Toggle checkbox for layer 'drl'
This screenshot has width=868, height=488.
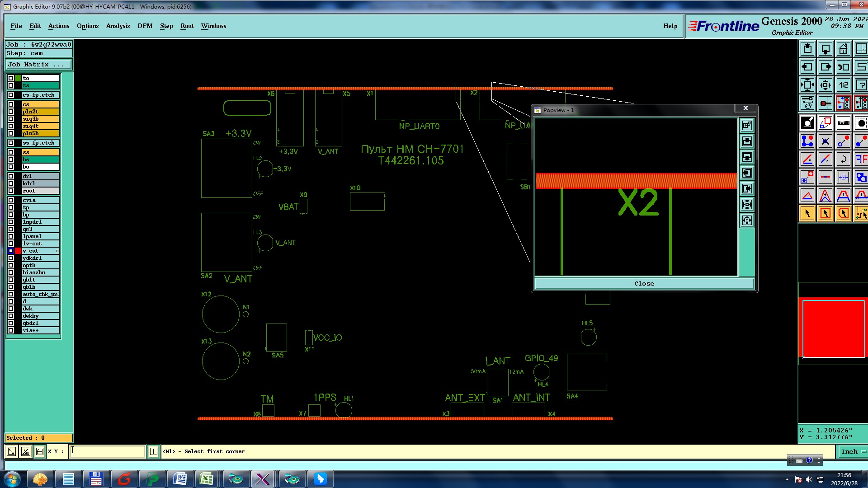(x=11, y=176)
